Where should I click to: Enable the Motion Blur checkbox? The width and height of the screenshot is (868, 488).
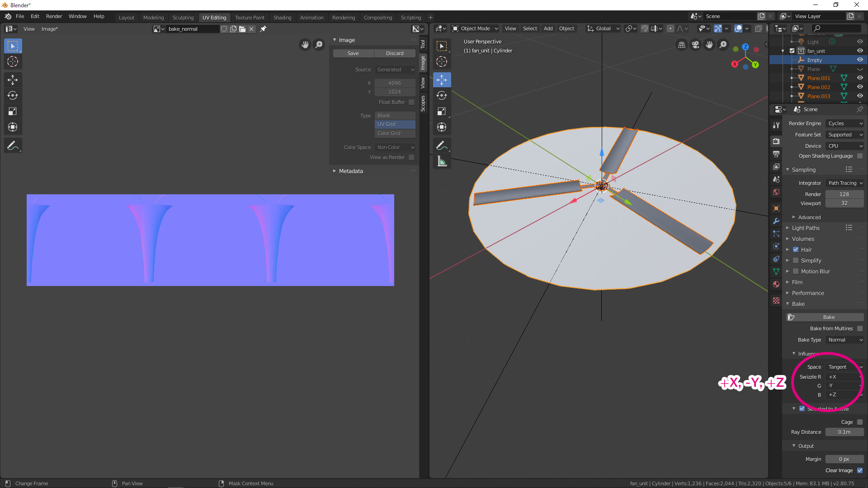click(796, 271)
